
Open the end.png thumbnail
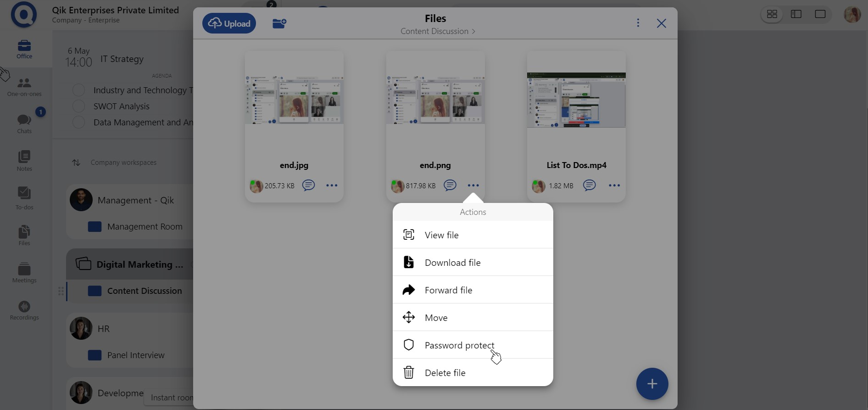[x=435, y=100]
